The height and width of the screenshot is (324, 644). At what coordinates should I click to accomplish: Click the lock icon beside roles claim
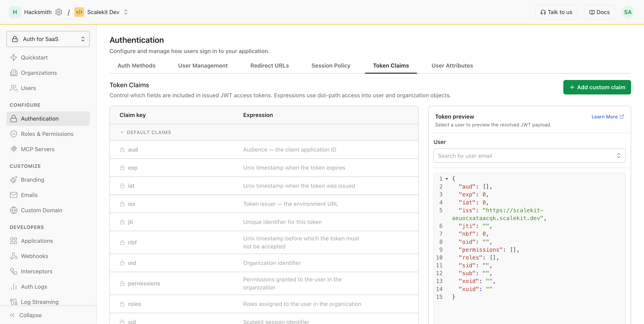coord(122,304)
